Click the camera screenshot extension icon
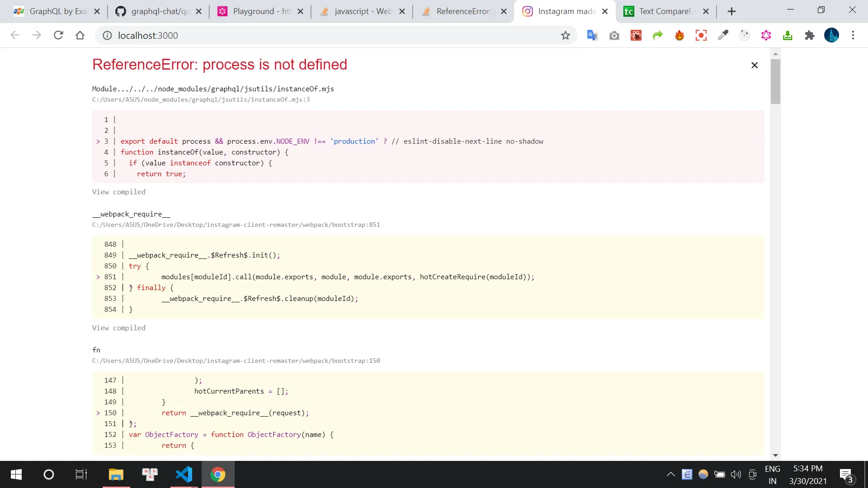Image resolution: width=868 pixels, height=488 pixels. click(614, 35)
